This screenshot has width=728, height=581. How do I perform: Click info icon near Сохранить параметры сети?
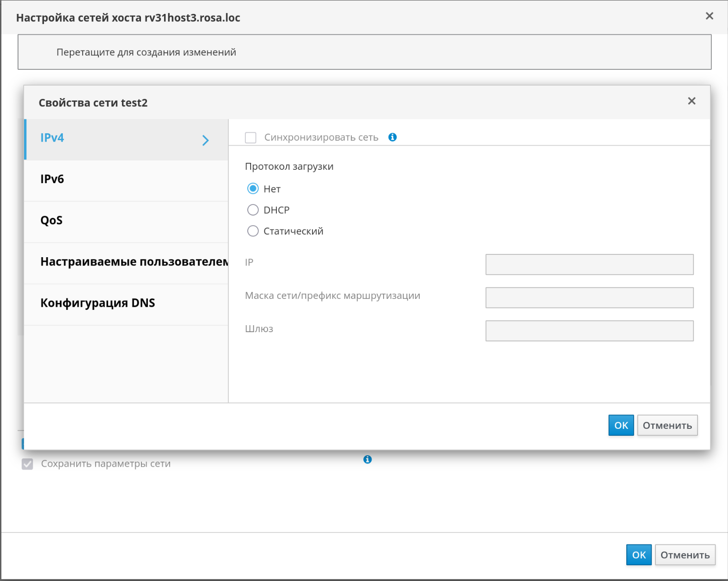click(367, 459)
